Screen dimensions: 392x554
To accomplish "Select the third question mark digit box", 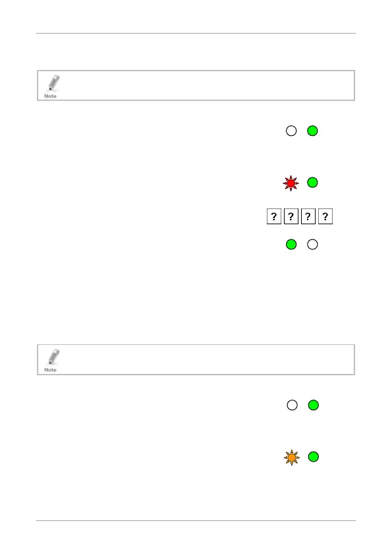I will [x=308, y=216].
